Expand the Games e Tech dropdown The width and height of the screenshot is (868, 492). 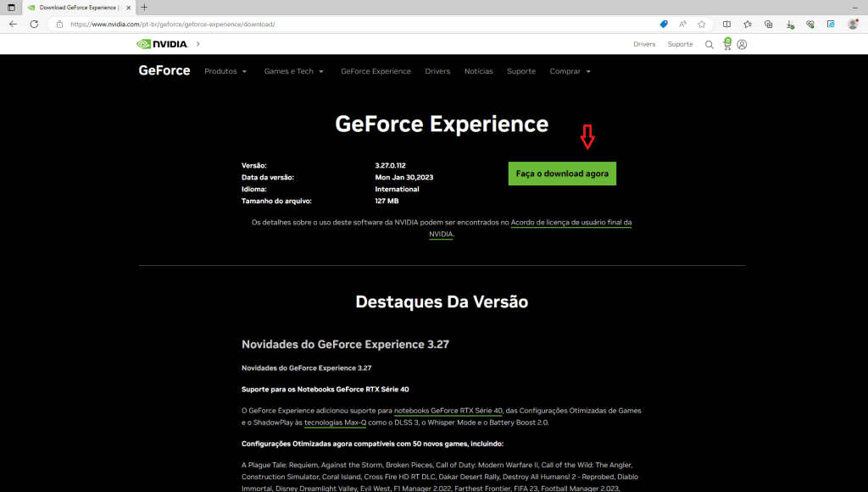(x=293, y=71)
